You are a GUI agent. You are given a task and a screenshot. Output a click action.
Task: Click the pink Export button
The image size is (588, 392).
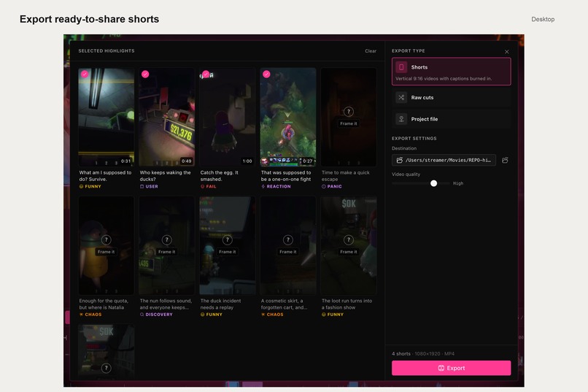(x=451, y=368)
